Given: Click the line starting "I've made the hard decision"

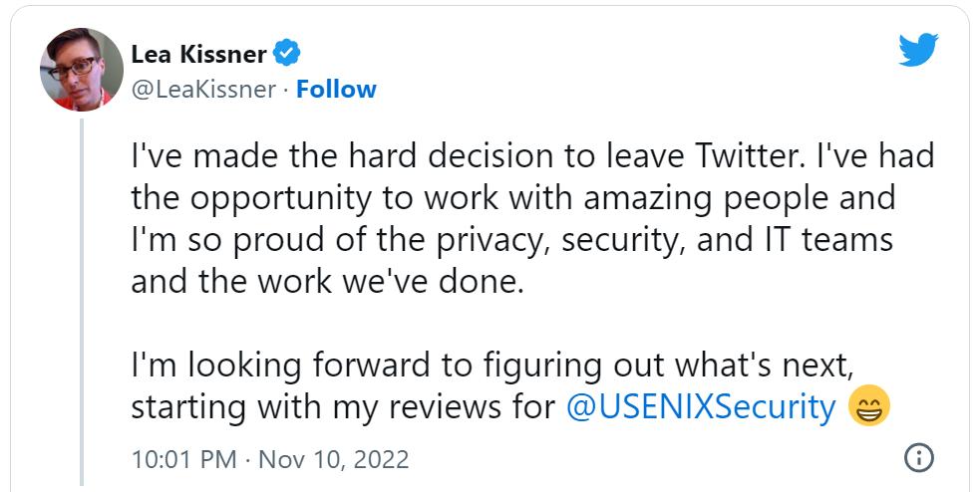Looking at the screenshot, I should (x=531, y=157).
